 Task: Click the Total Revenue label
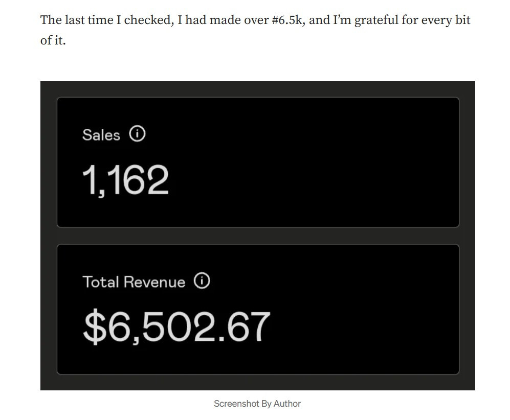[134, 282]
